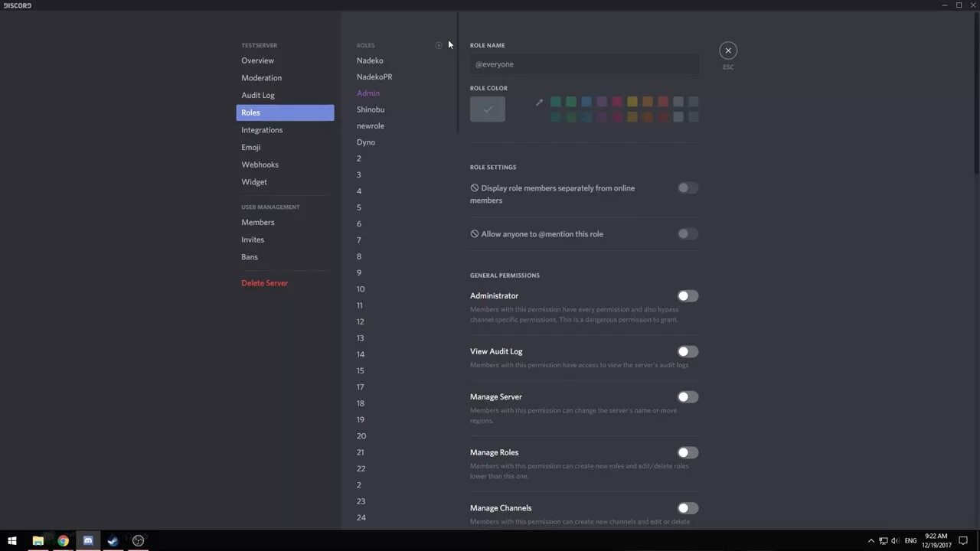Open the ENG language indicator
Viewport: 980px width, 551px height.
tap(910, 540)
